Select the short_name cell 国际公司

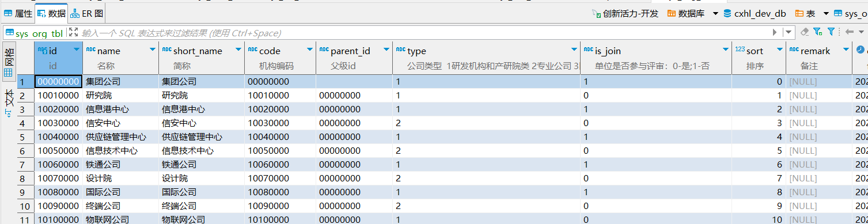pos(201,192)
